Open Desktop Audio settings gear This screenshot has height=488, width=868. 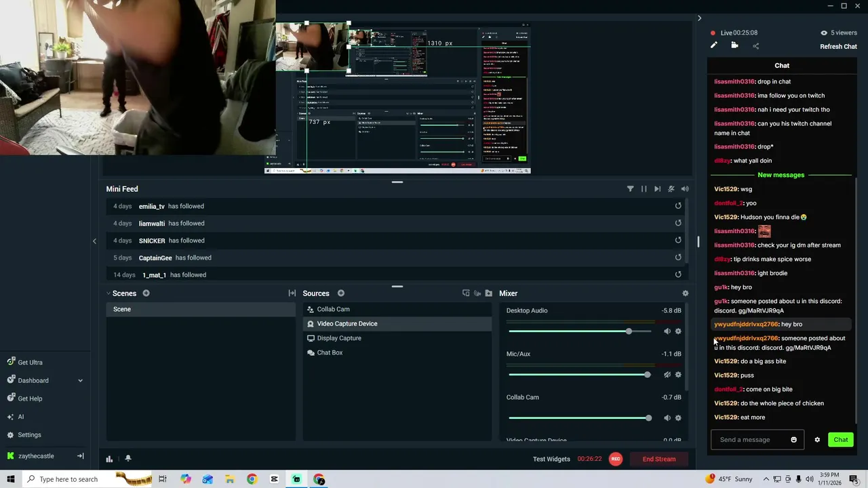[x=678, y=331]
